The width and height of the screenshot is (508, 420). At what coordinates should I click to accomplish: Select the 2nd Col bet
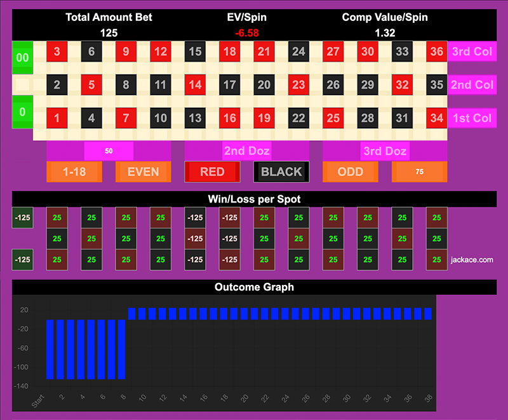471,84
